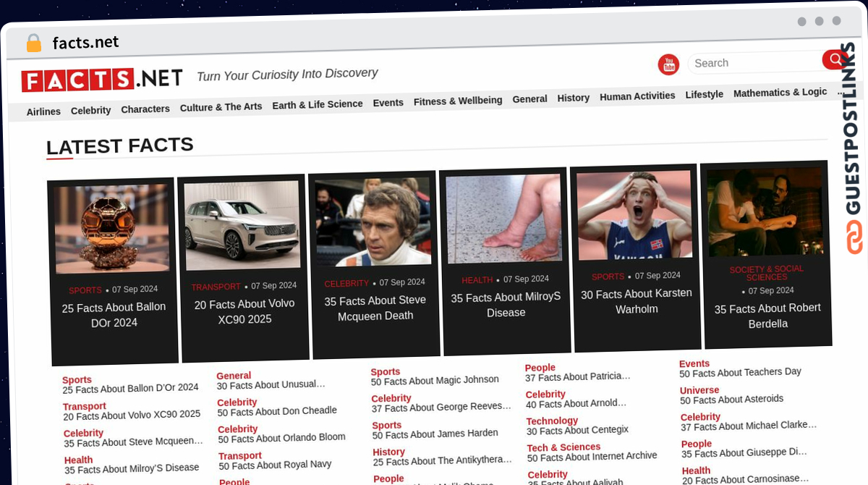Viewport: 868px width, 485px height.
Task: Select Characters in the navigation bar
Action: click(145, 109)
